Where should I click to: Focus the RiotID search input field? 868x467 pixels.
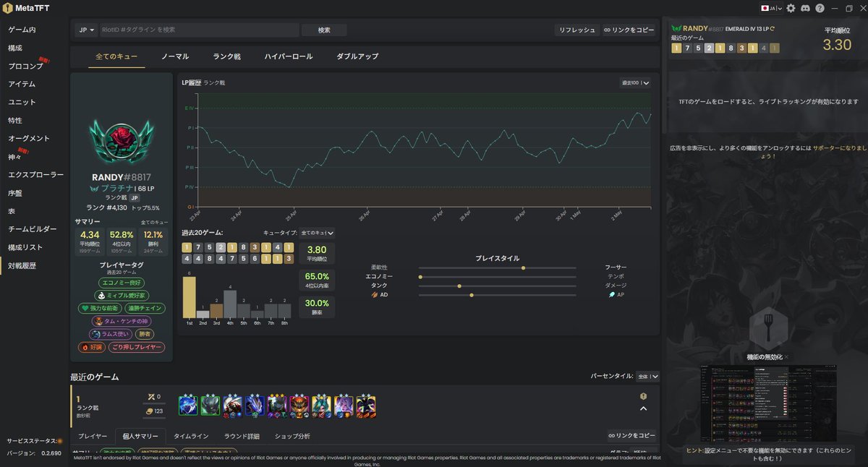(x=198, y=30)
